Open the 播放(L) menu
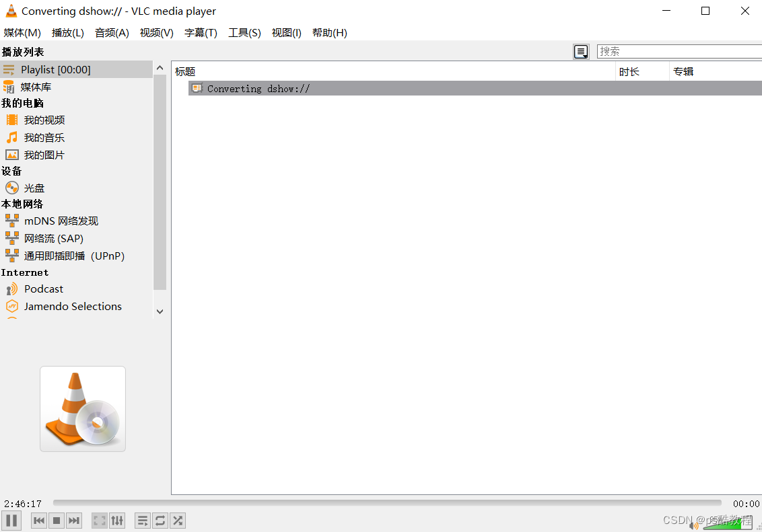 coord(67,32)
